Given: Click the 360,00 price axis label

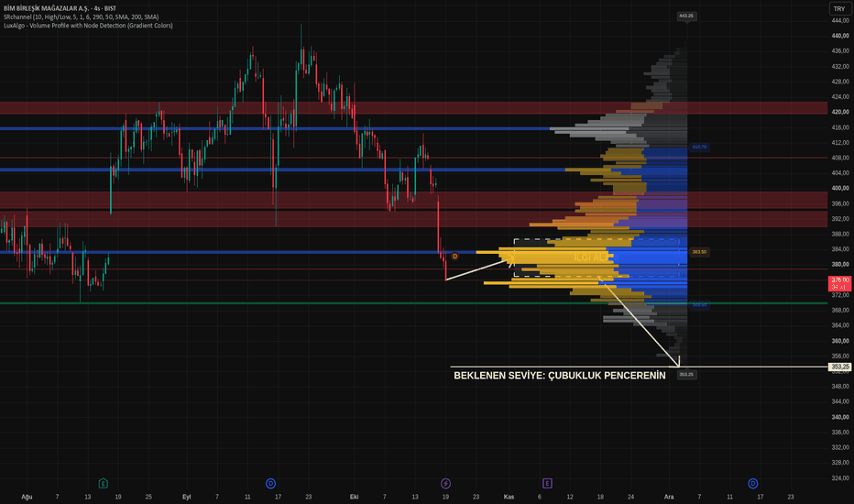Looking at the screenshot, I should [x=840, y=341].
